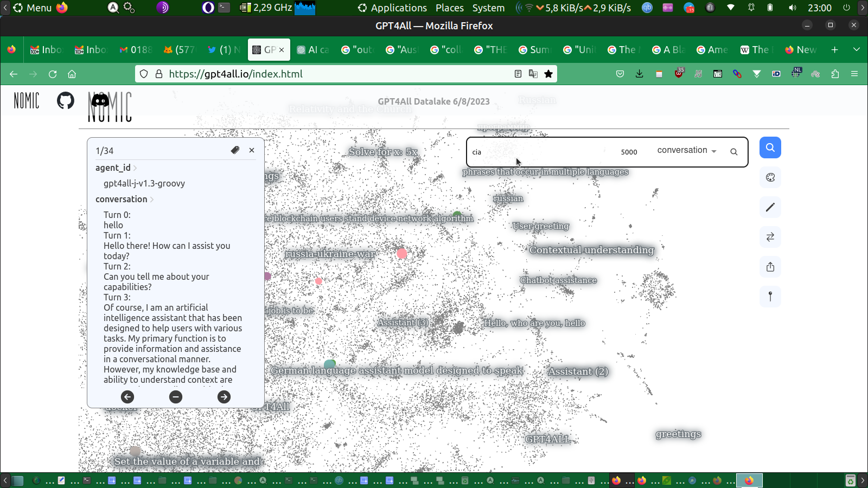
Task: Go to next result with right arrow
Action: coord(224,397)
